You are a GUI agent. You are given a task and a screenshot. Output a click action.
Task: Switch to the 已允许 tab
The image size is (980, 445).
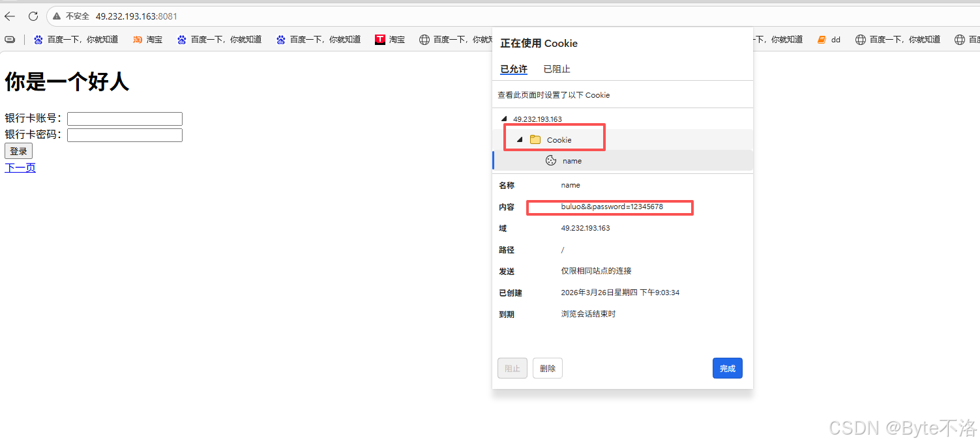514,69
